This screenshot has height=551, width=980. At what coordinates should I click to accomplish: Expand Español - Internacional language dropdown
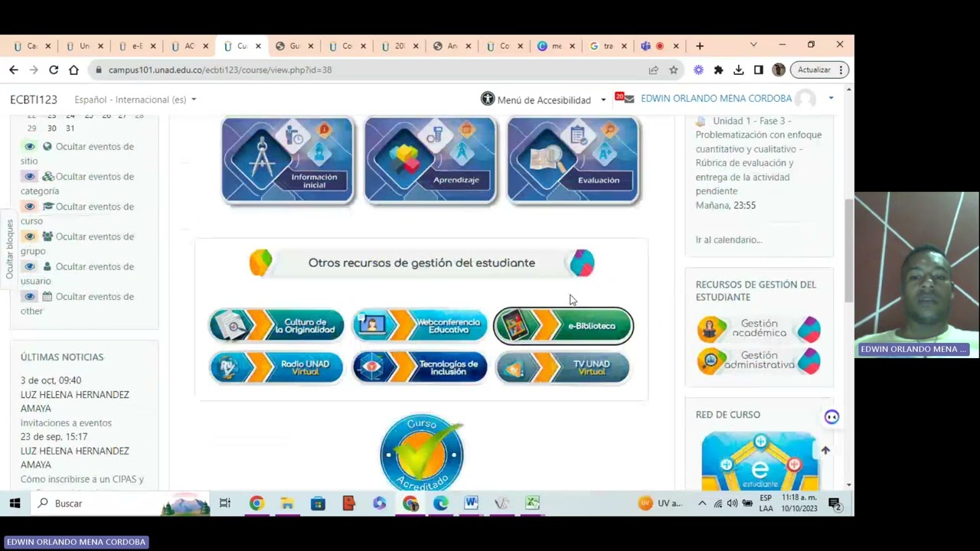click(136, 99)
